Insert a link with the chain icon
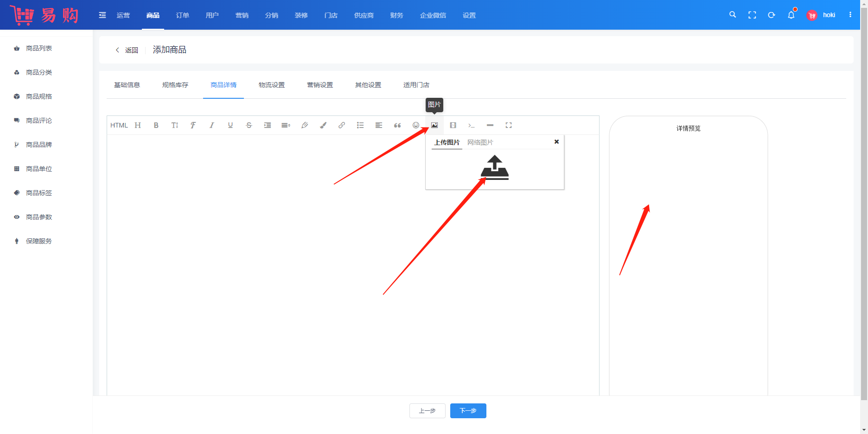Screen dimensions: 868x434 click(342, 125)
